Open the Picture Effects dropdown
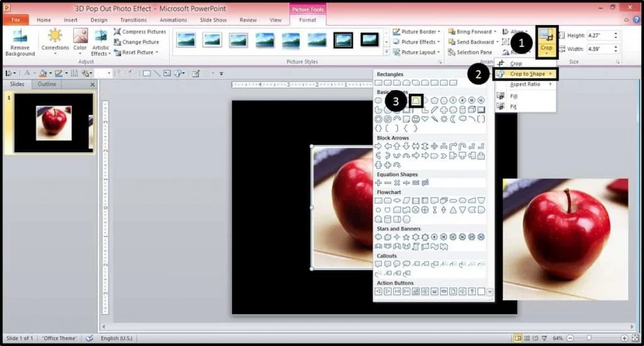Screen dimensions: 644x346 [x=416, y=42]
